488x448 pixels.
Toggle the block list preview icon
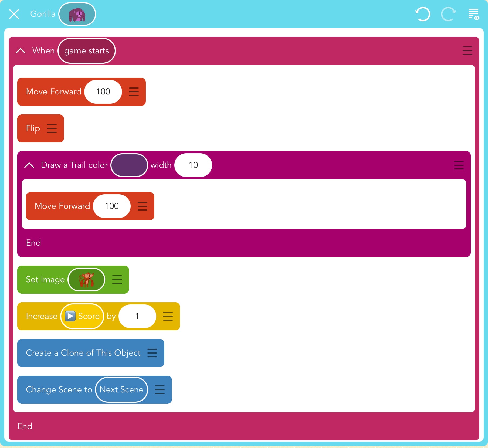[473, 14]
